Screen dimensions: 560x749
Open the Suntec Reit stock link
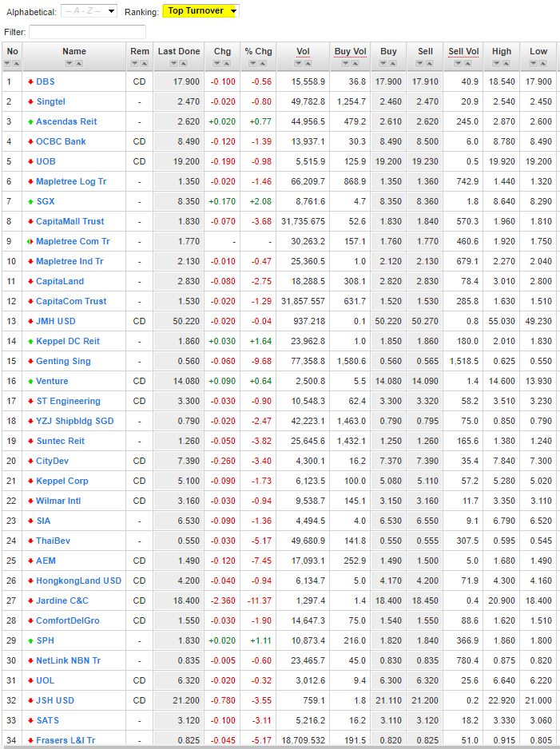tap(60, 442)
